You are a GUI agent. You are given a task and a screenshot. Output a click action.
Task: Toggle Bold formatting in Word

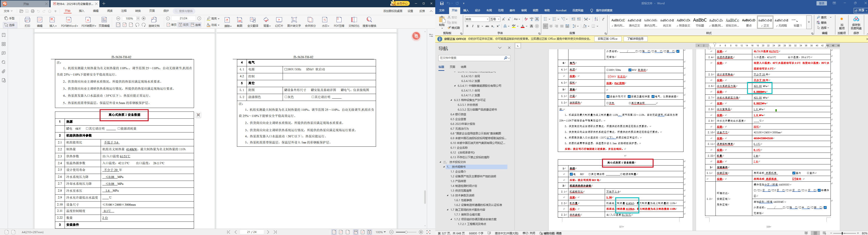(467, 26)
